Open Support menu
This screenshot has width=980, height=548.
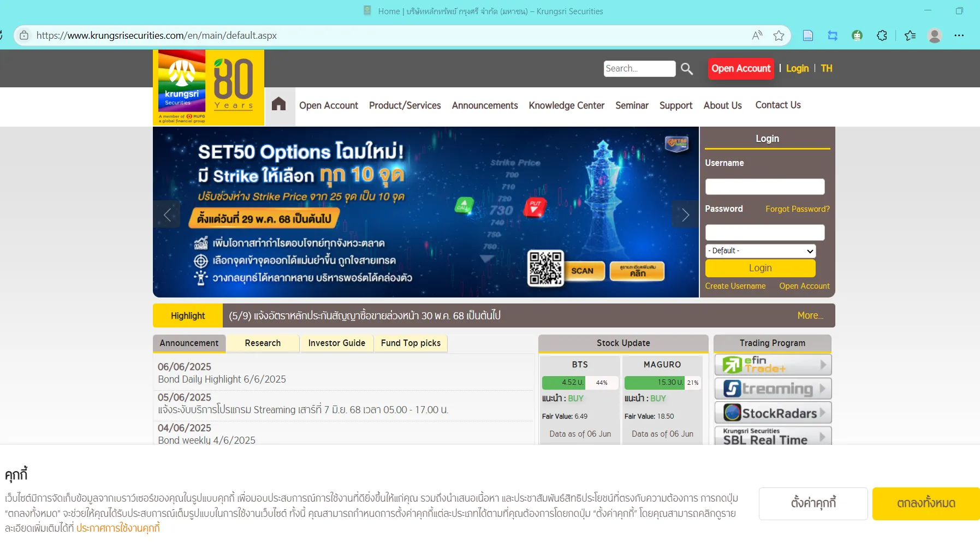click(676, 105)
